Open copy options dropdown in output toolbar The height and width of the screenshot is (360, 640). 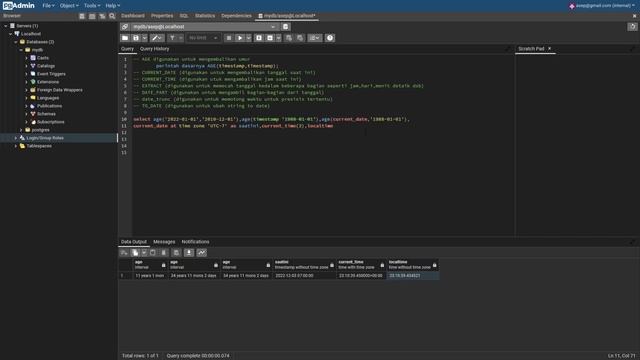(x=144, y=253)
